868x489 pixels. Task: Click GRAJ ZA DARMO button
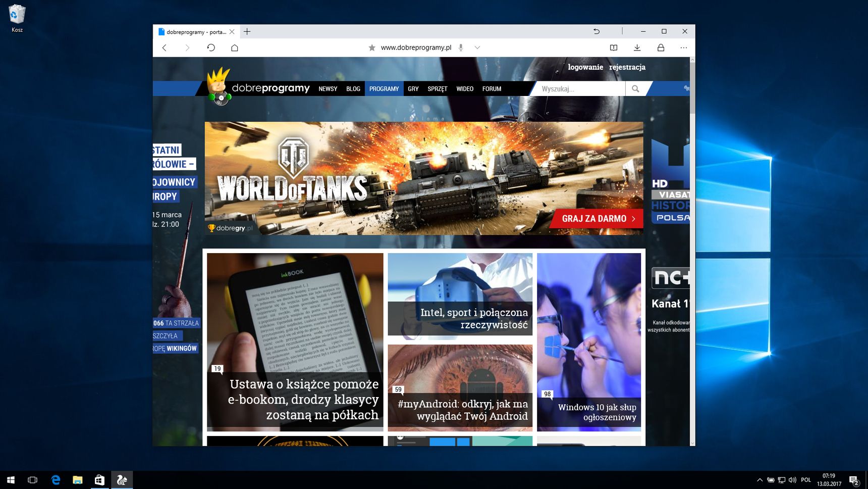click(598, 218)
